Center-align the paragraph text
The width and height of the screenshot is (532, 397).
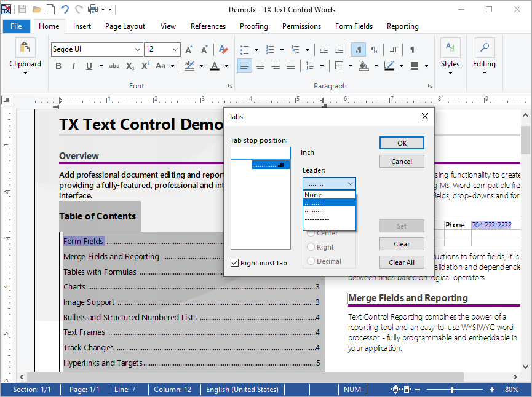tap(260, 66)
